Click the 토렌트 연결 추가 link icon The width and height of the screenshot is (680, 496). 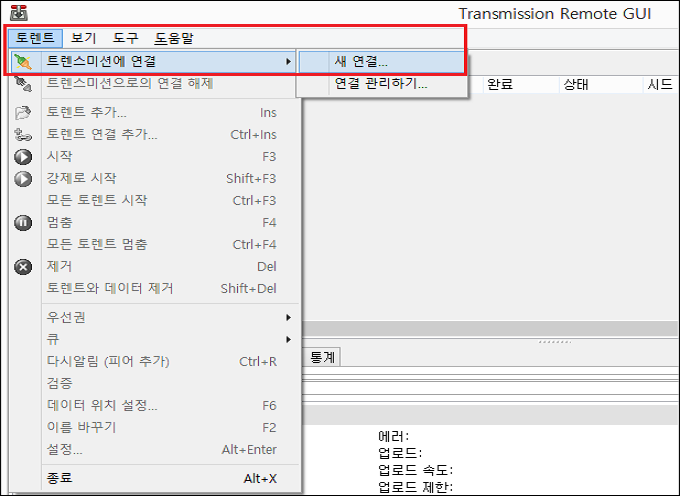click(x=23, y=134)
